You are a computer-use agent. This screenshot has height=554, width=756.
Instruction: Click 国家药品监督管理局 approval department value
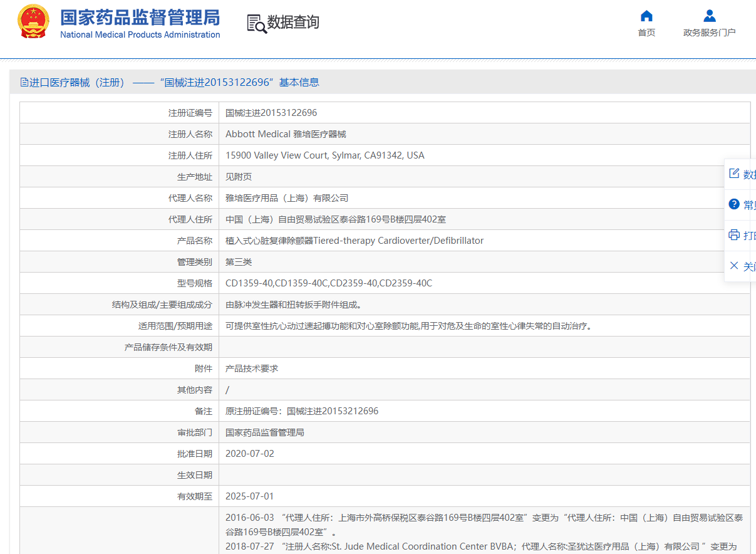(x=265, y=432)
